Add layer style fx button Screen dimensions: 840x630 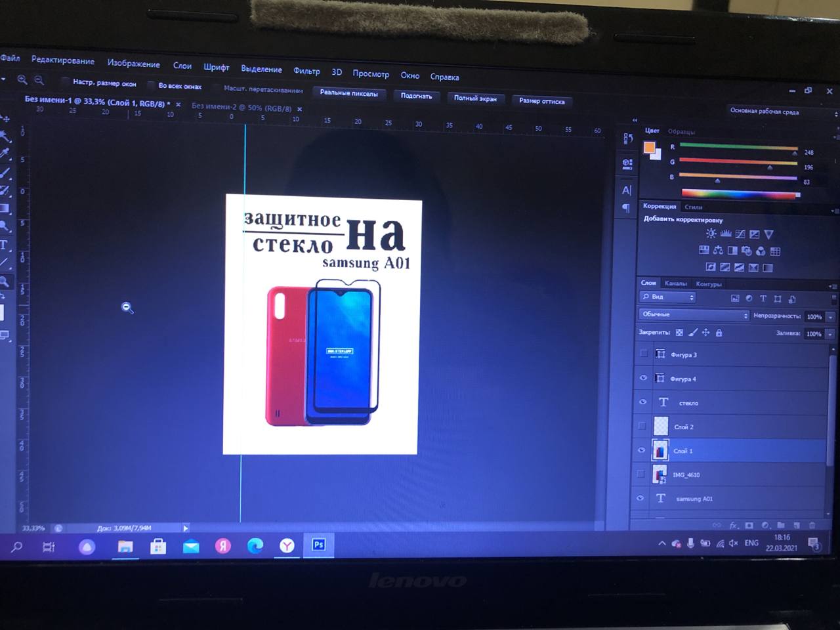(733, 525)
